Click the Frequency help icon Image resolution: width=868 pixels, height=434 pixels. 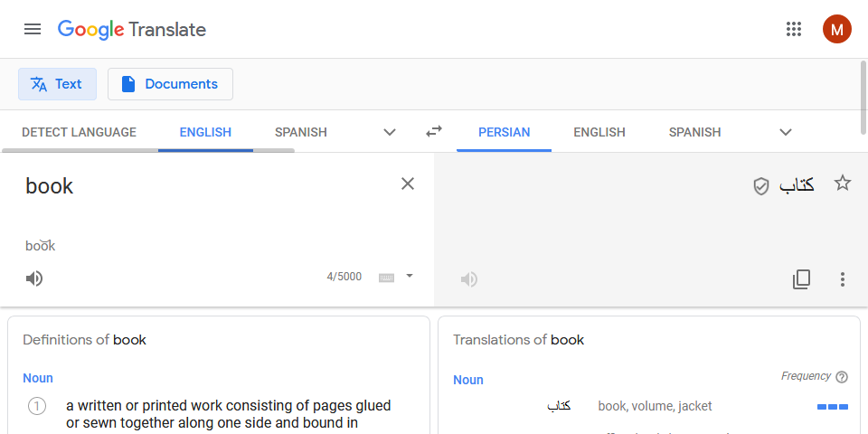pyautogui.click(x=842, y=377)
